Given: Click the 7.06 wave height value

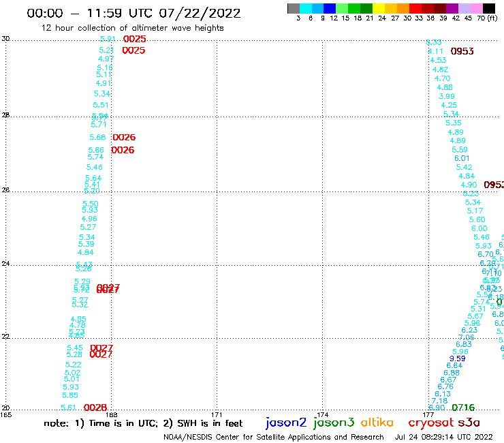Looking at the screenshot, I should click(467, 337).
